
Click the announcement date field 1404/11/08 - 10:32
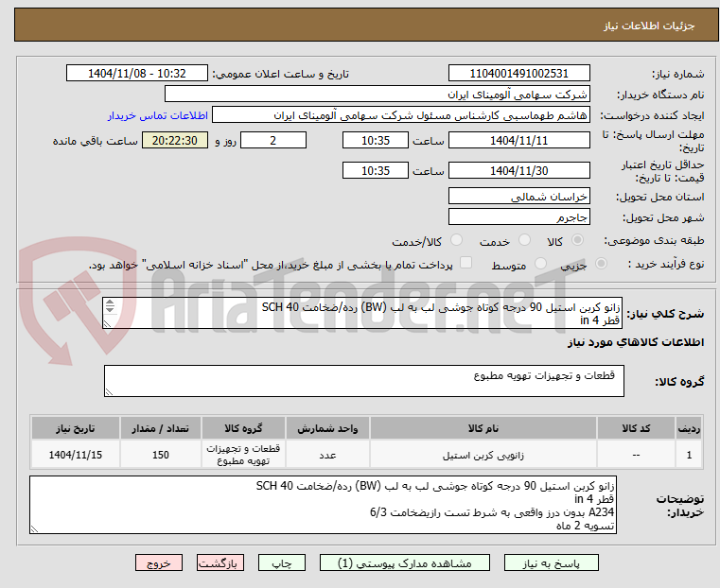[x=137, y=74]
